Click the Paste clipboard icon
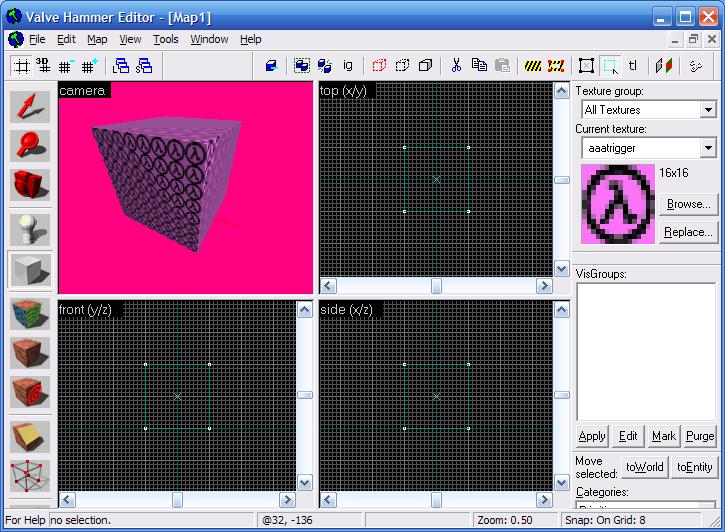The image size is (725, 532). pos(502,66)
